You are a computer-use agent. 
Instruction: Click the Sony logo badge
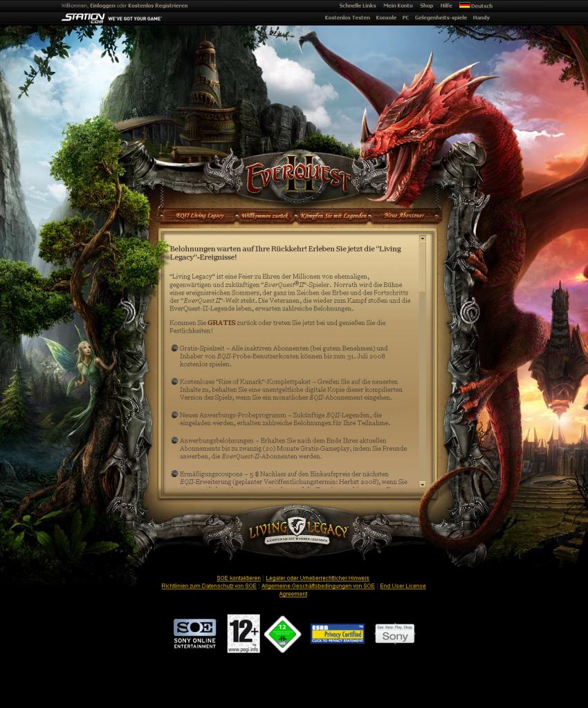(394, 633)
